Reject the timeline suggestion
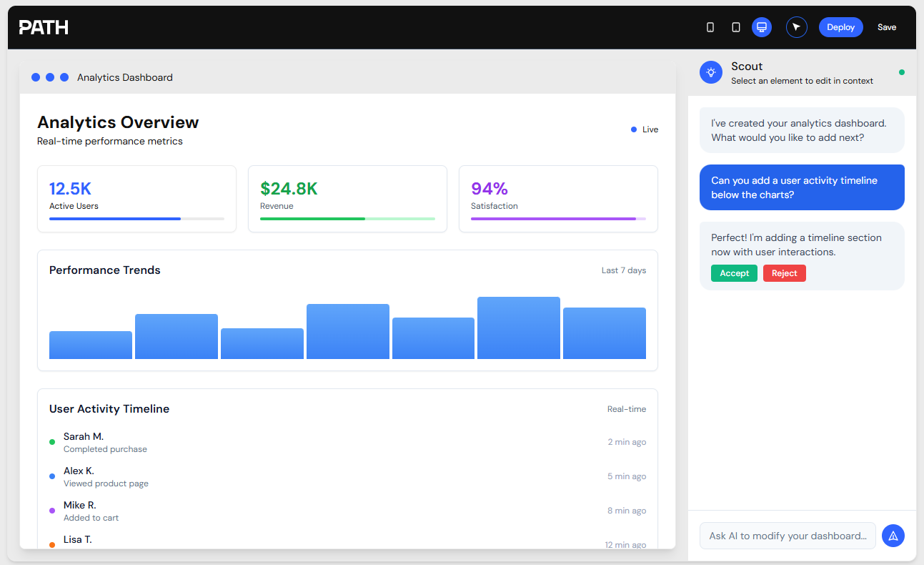 (x=785, y=273)
